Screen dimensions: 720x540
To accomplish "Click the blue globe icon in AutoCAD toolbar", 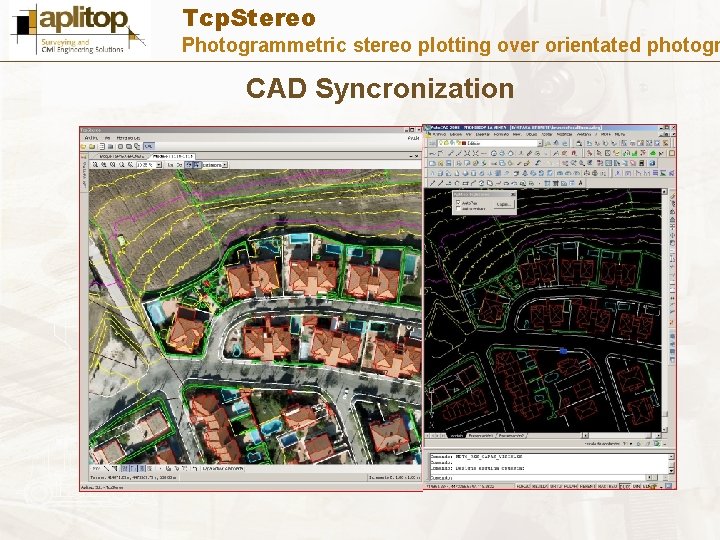I will 652,163.
